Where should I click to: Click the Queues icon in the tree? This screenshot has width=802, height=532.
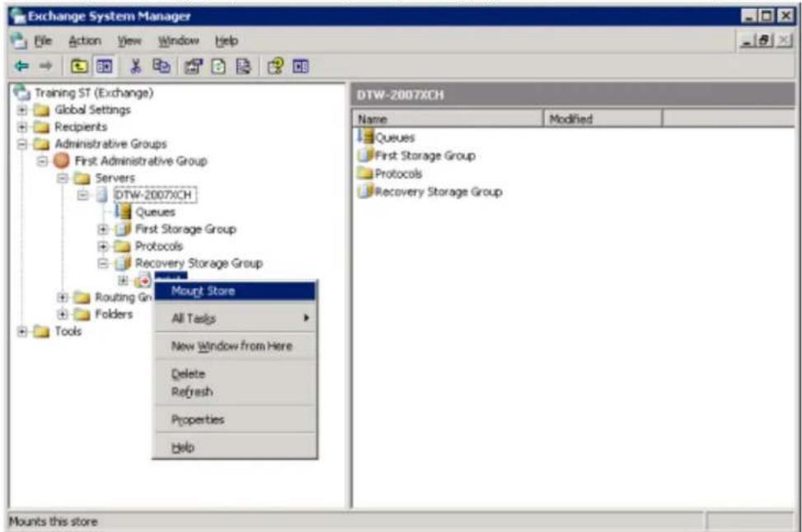pyautogui.click(x=123, y=211)
